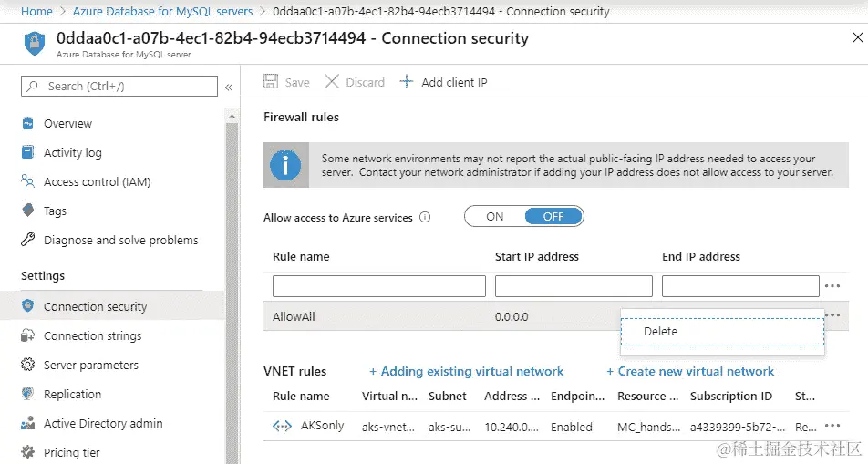Screen dimensions: 868x464
Task: Click the empty End IP address field
Action: coord(740,286)
